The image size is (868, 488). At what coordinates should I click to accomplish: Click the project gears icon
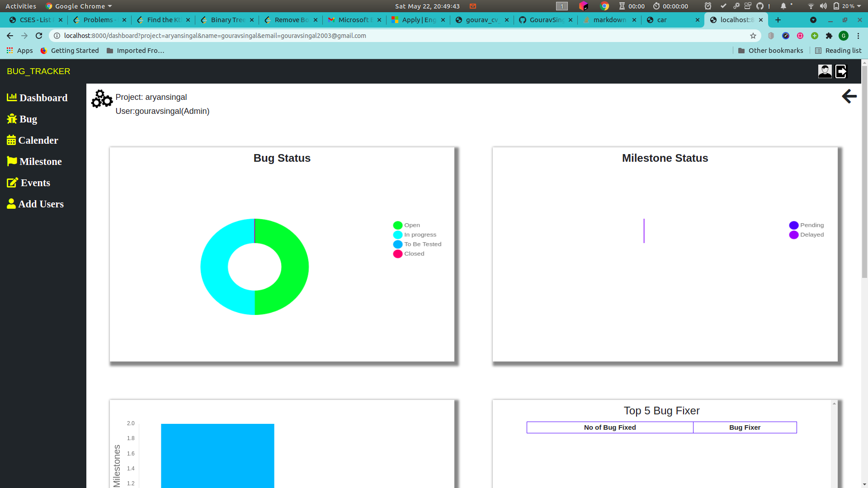[102, 99]
